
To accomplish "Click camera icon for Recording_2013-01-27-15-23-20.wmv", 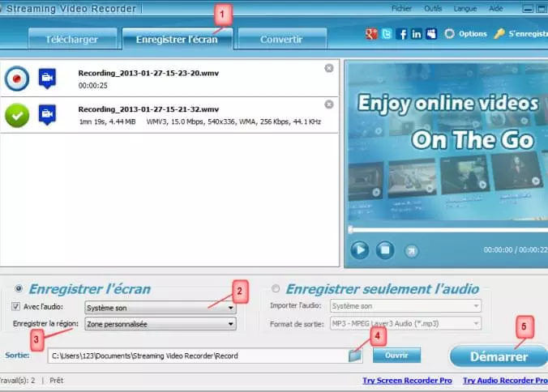I will (47, 79).
